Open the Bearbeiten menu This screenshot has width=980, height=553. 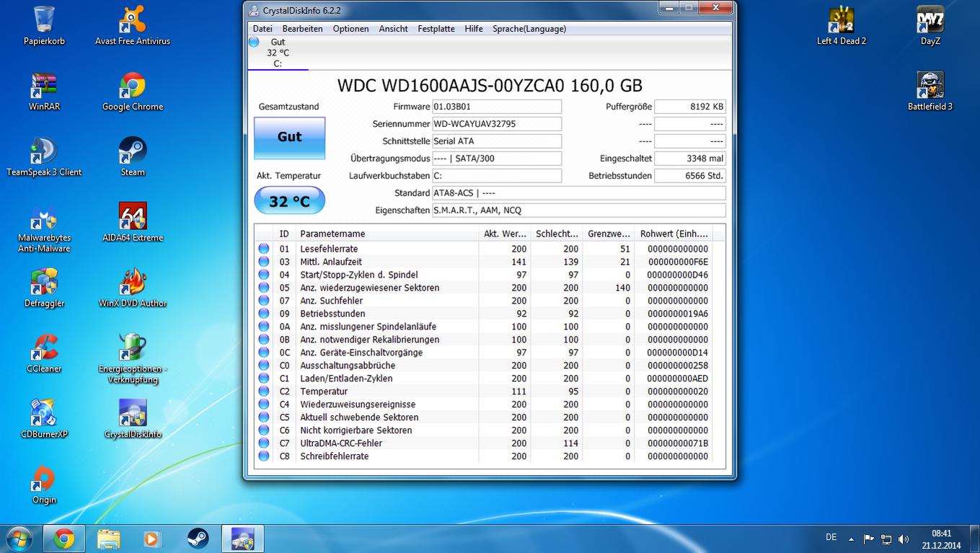tap(302, 29)
